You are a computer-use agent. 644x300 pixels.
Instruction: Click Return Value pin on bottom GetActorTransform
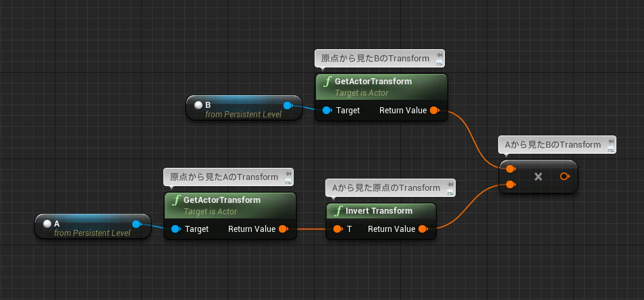(x=284, y=229)
